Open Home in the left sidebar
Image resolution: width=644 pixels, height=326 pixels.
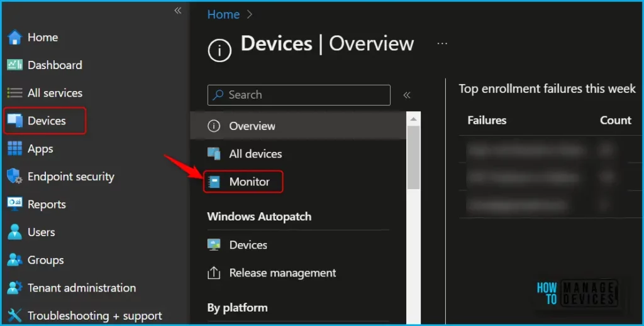43,37
